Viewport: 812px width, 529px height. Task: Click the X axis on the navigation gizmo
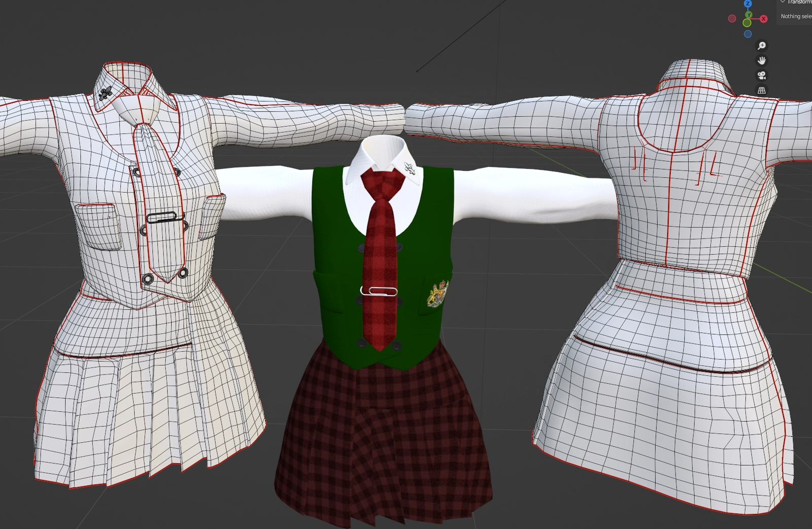(x=764, y=19)
